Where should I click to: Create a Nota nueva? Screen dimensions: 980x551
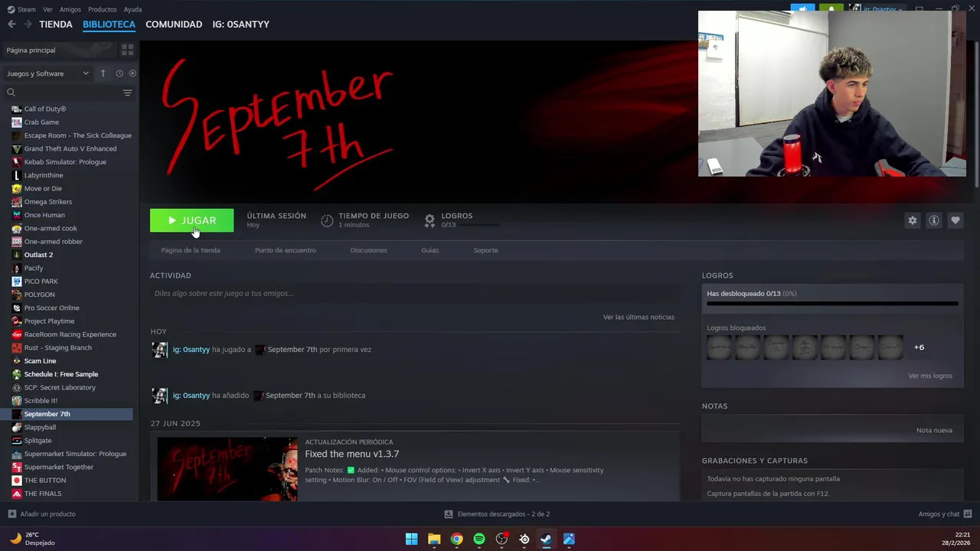point(934,430)
